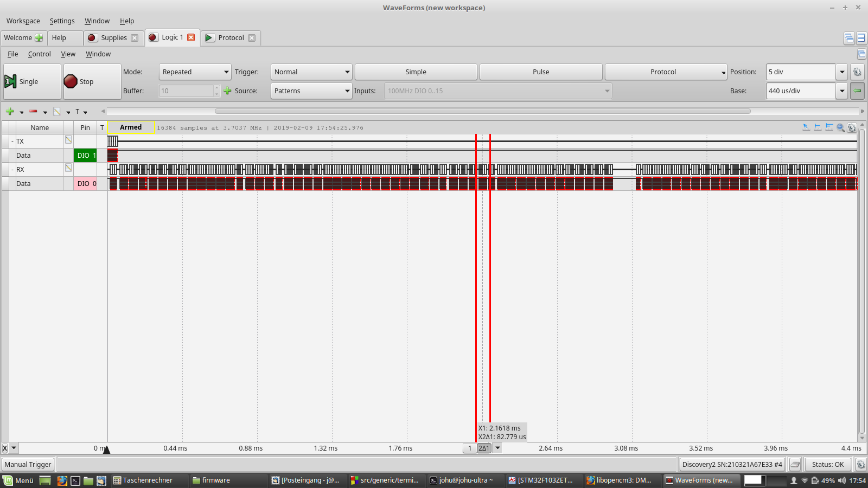
Task: Click the green arrow button beside Base
Action: [857, 91]
